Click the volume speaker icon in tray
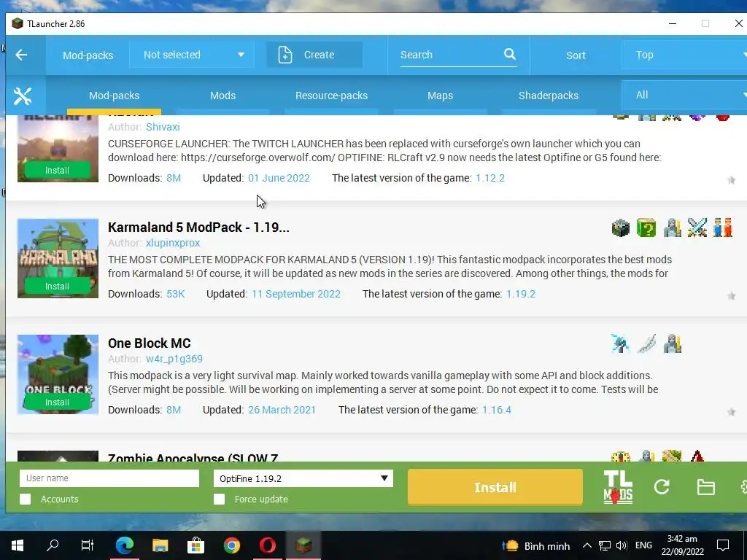This screenshot has height=560, width=747. click(x=622, y=545)
